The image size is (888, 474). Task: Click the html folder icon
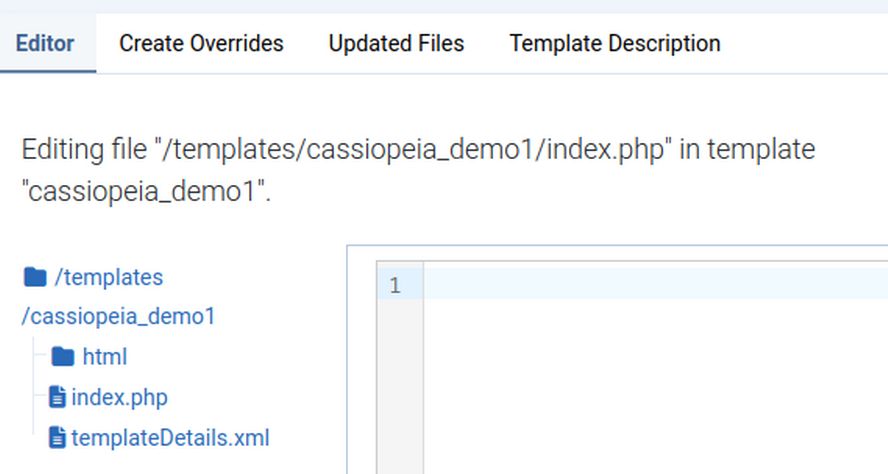click(x=63, y=357)
